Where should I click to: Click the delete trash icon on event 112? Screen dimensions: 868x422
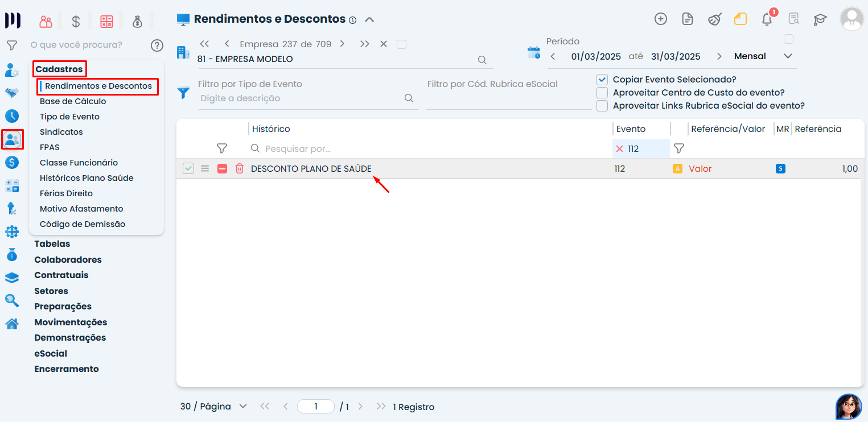pyautogui.click(x=240, y=168)
